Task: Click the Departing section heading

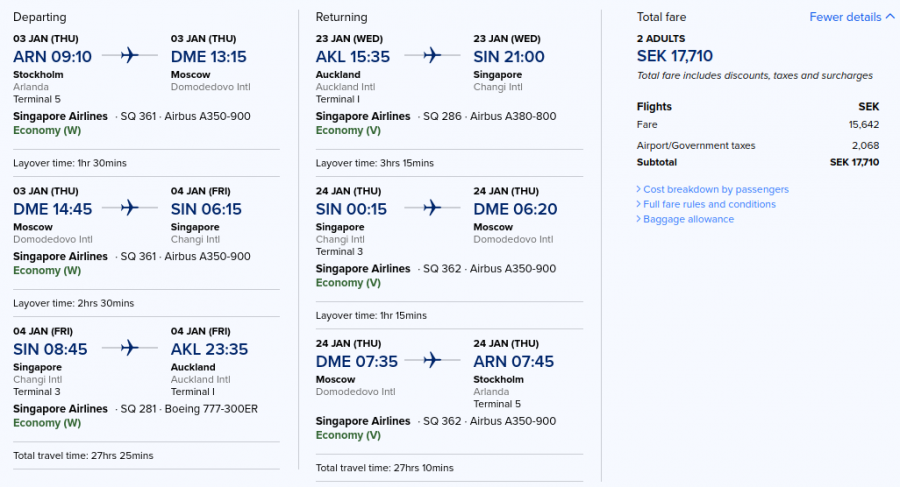Action: (x=40, y=17)
